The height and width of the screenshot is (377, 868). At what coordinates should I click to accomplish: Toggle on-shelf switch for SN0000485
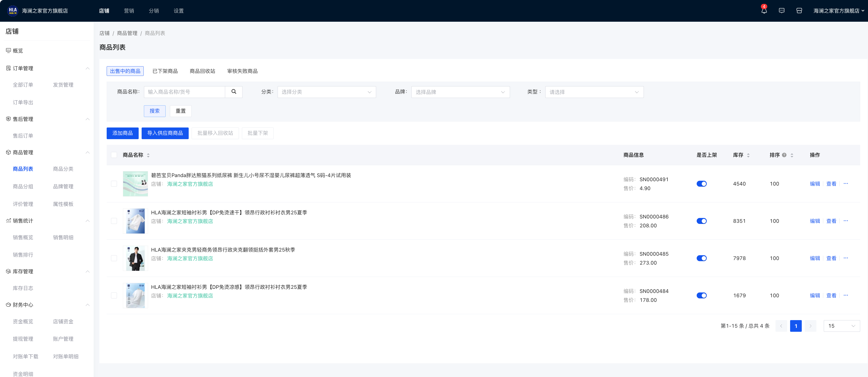tap(701, 258)
